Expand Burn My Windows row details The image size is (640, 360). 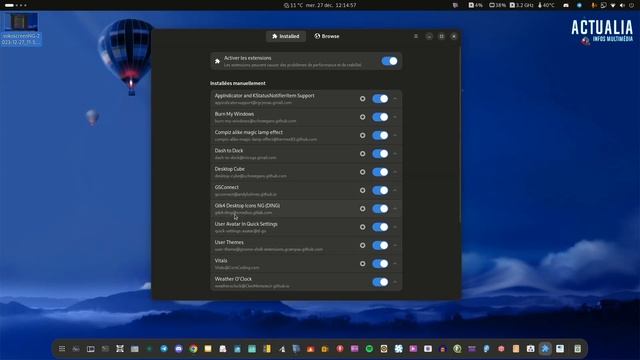click(x=395, y=117)
